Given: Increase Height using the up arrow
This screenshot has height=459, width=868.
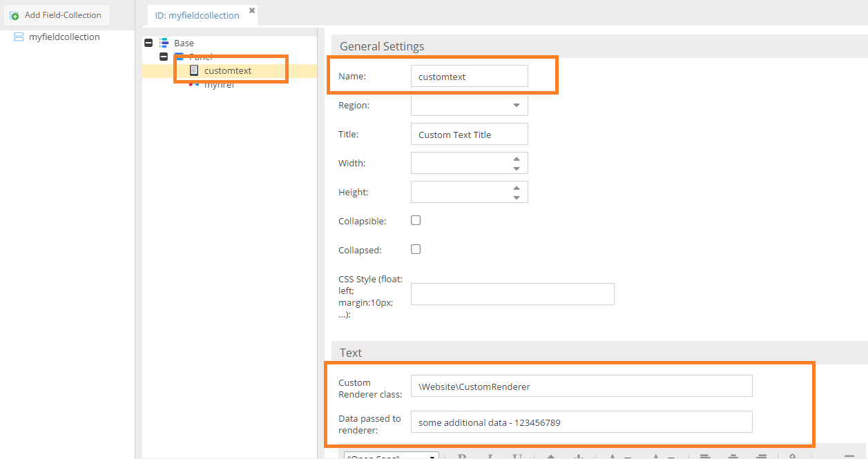Looking at the screenshot, I should click(516, 188).
